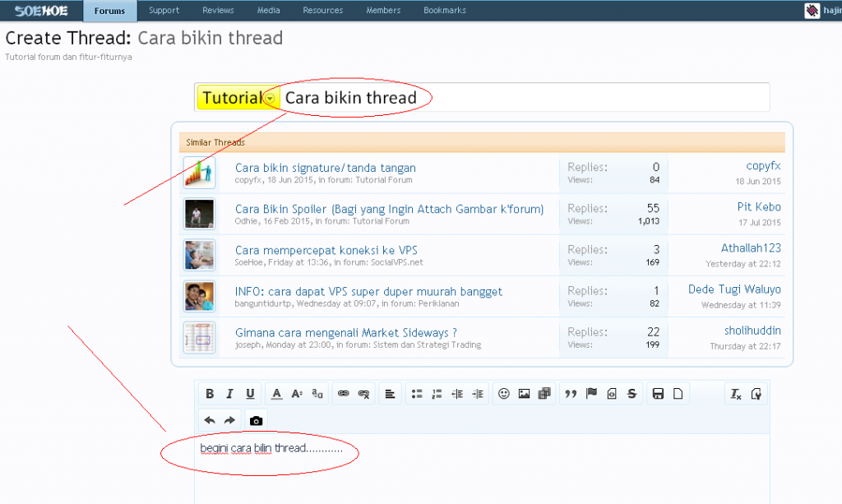Open the text alignment dropdown
The image size is (842, 504).
[x=390, y=394]
